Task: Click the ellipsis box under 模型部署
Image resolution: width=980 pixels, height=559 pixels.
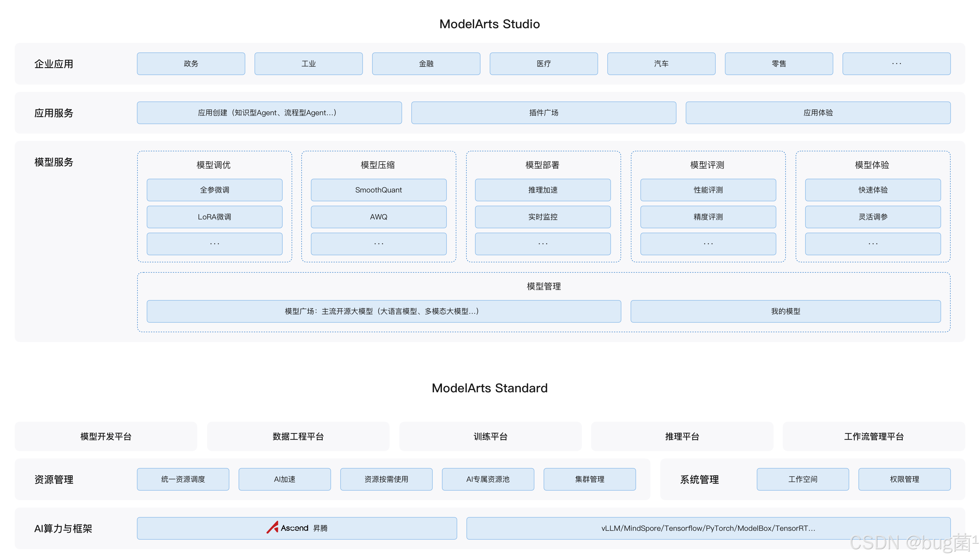Action: click(x=543, y=243)
